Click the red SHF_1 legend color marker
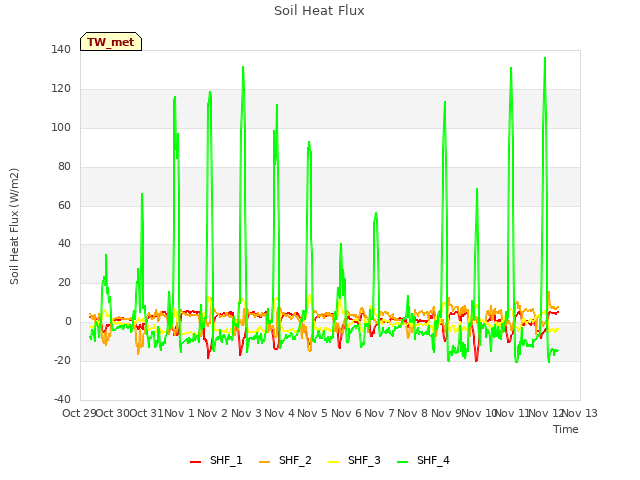Viewport: 640px width, 480px height. 196,462
